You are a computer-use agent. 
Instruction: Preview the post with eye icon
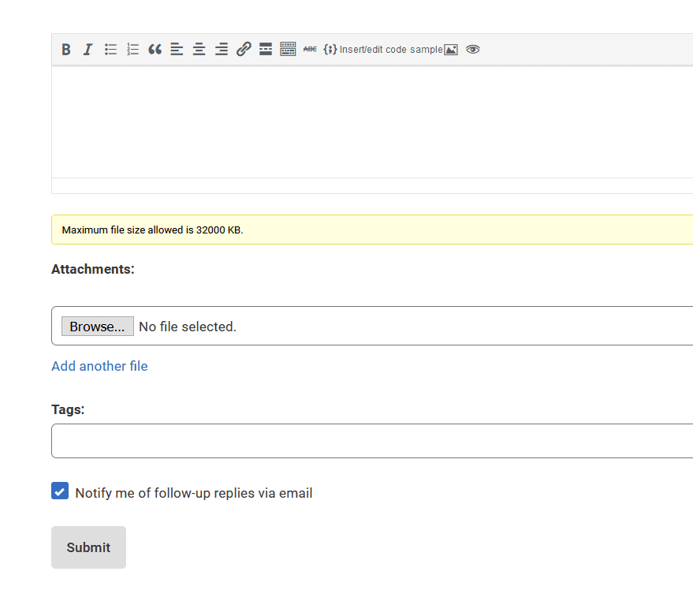(472, 50)
